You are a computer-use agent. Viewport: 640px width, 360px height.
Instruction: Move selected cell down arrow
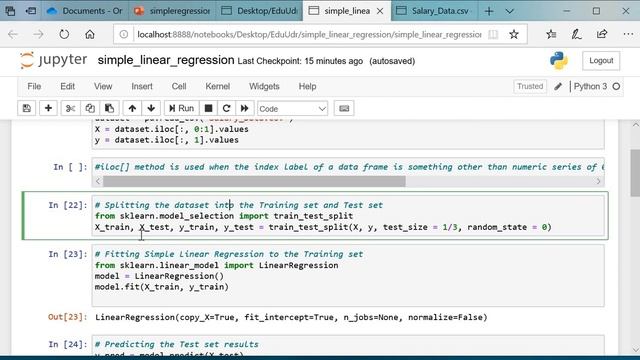pyautogui.click(x=151, y=109)
